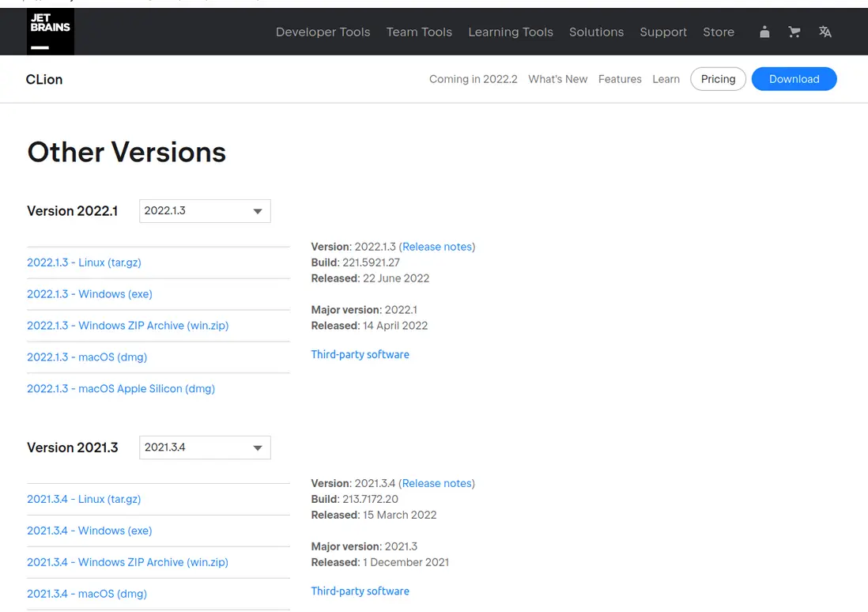
Task: Click the Pricing button
Action: [x=718, y=79]
